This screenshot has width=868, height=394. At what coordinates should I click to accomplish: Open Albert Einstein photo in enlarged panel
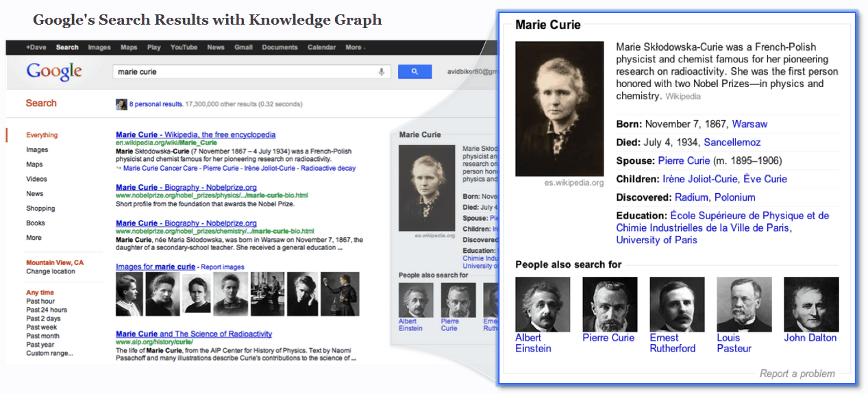543,304
